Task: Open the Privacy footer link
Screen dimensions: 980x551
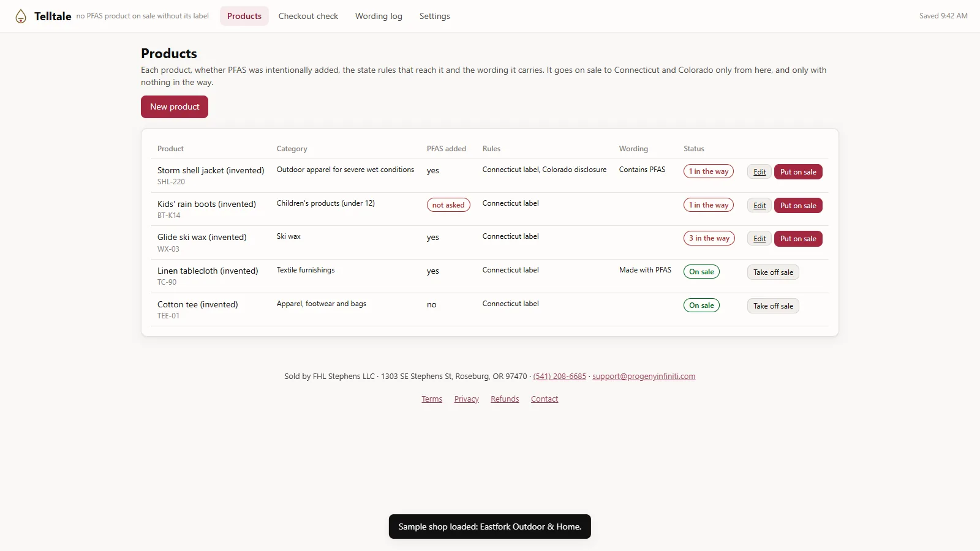Action: (467, 399)
